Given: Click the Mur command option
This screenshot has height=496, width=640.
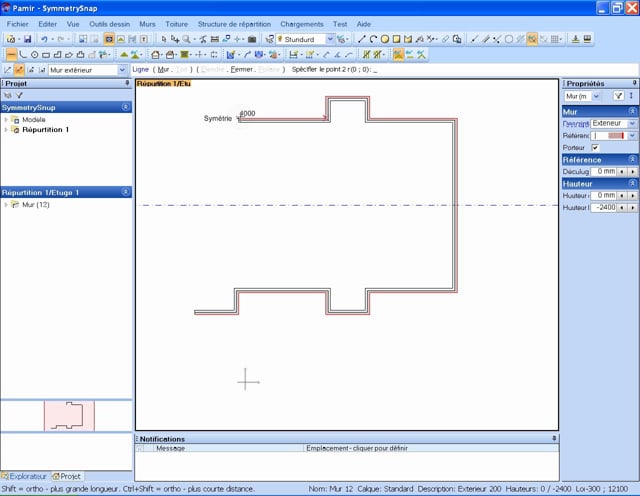Looking at the screenshot, I should click(x=163, y=69).
